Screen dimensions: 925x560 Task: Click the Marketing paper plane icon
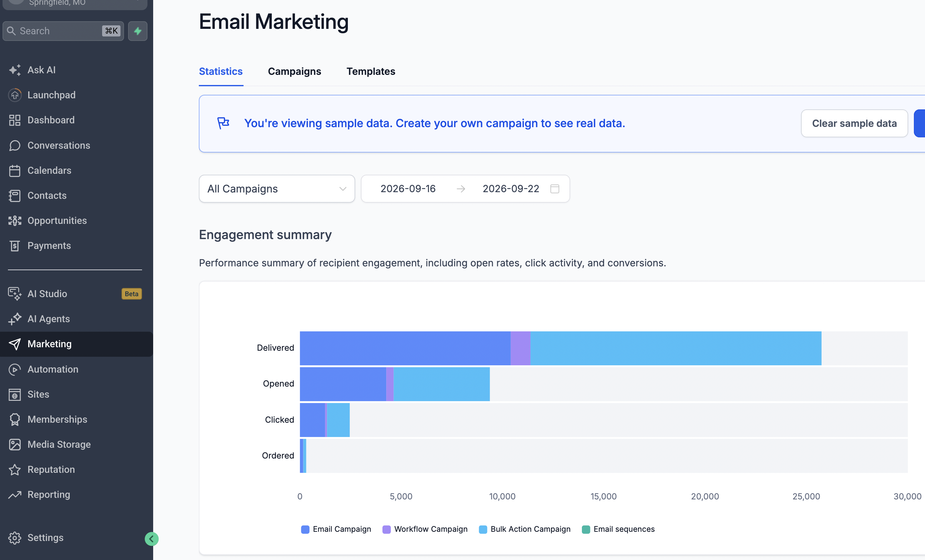[x=15, y=344]
